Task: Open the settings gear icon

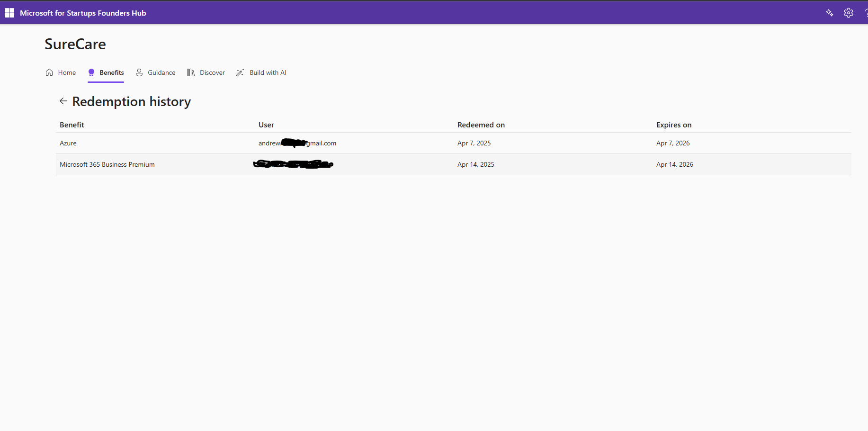Action: click(849, 13)
